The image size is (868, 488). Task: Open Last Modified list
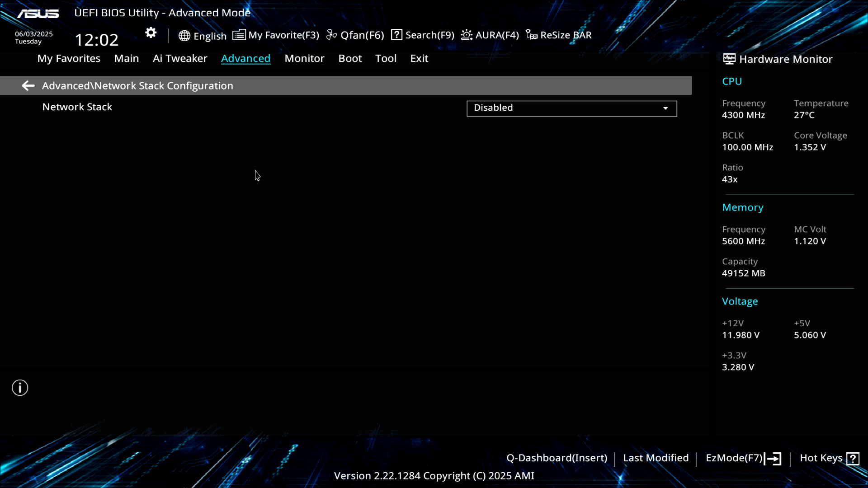point(656,458)
